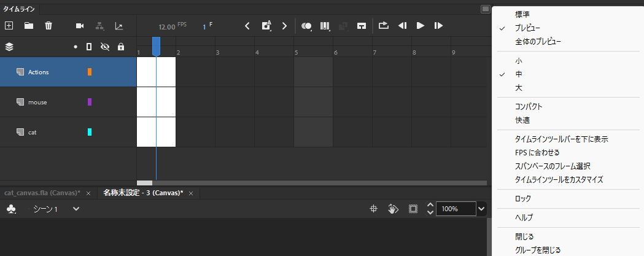The image size is (644, 256).
Task: Delete layer with the trash icon
Action: click(48, 26)
